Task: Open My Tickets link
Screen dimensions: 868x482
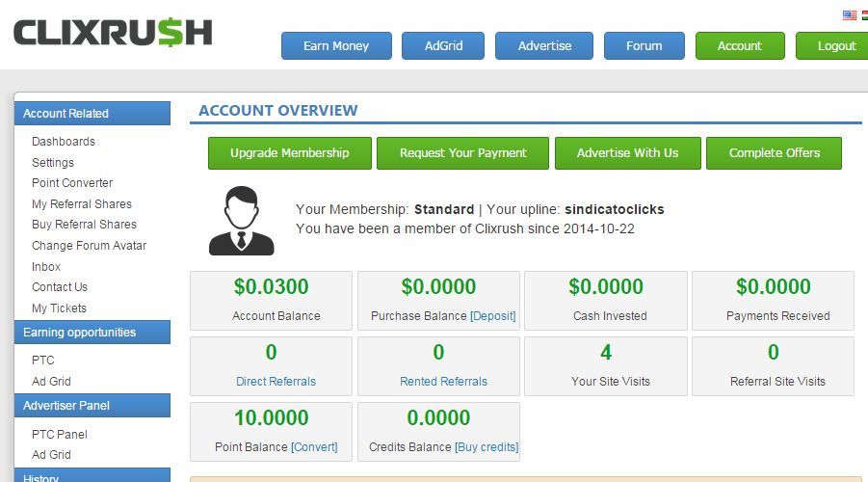Action: [59, 308]
